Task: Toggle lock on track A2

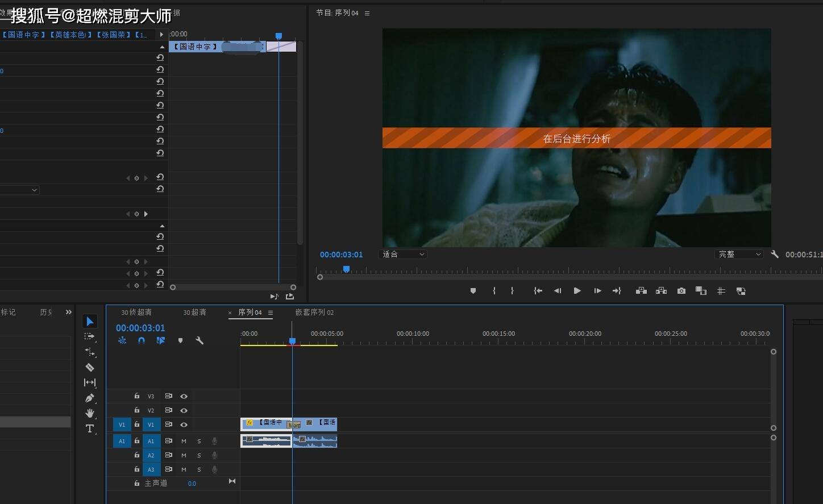Action: tap(137, 455)
